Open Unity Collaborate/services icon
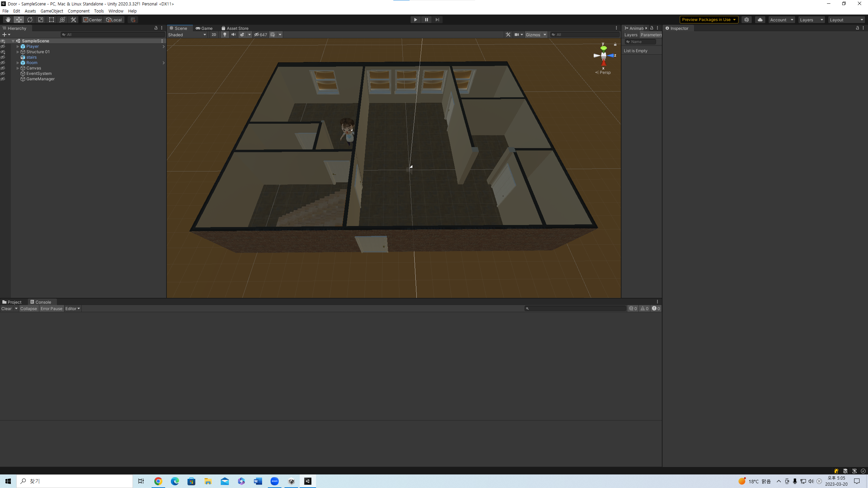 click(x=747, y=20)
